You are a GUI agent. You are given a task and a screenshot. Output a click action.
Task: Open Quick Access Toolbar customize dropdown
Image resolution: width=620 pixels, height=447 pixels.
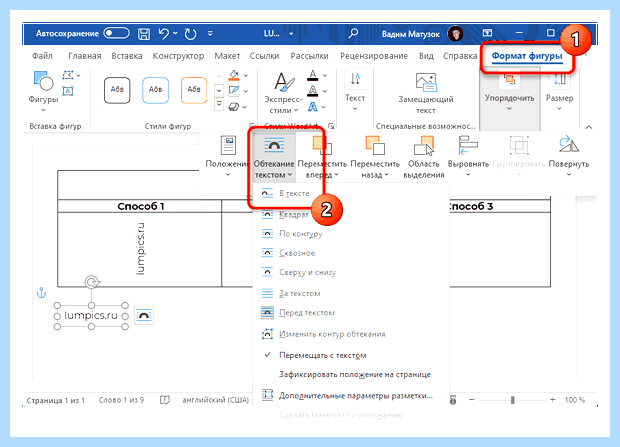210,34
